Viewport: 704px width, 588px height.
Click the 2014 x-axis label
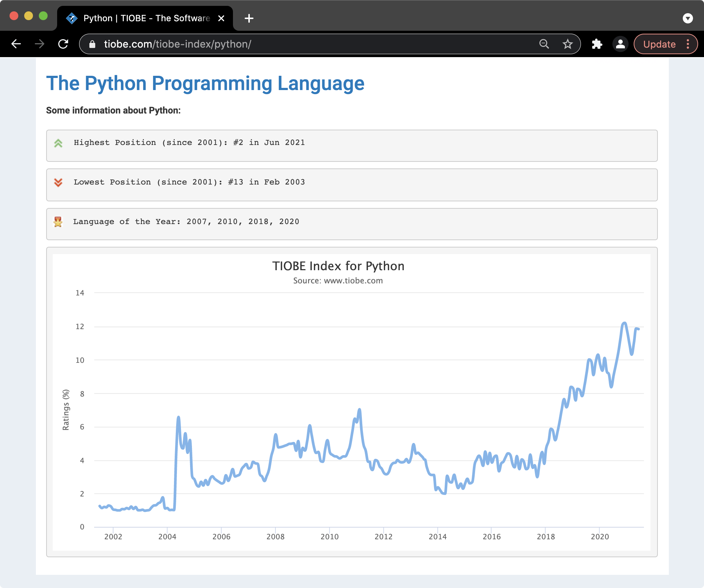(438, 537)
